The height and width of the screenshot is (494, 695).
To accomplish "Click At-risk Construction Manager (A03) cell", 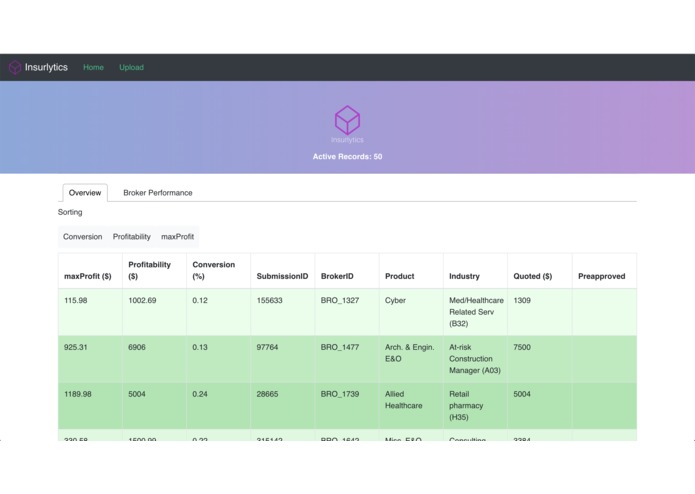I will [475, 359].
